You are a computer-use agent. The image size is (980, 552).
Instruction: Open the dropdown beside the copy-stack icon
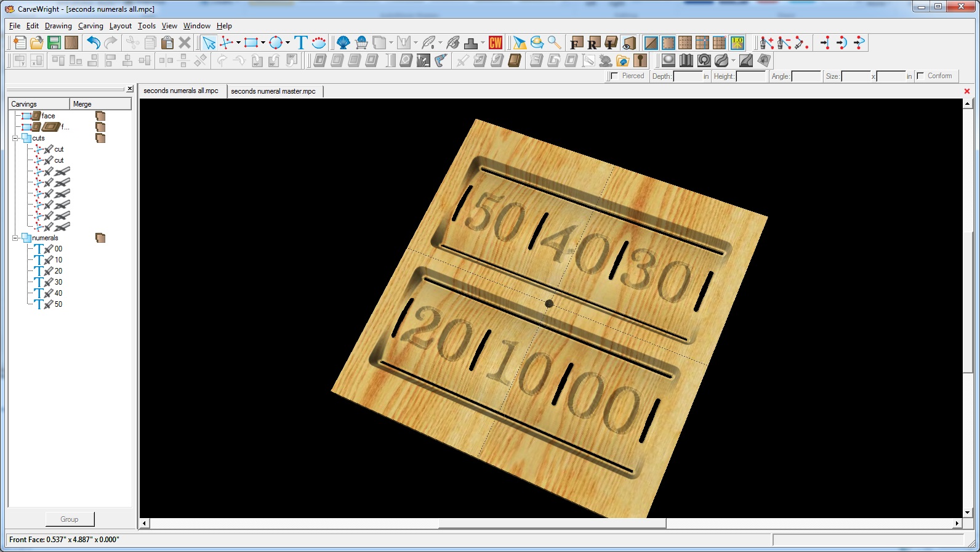391,43
